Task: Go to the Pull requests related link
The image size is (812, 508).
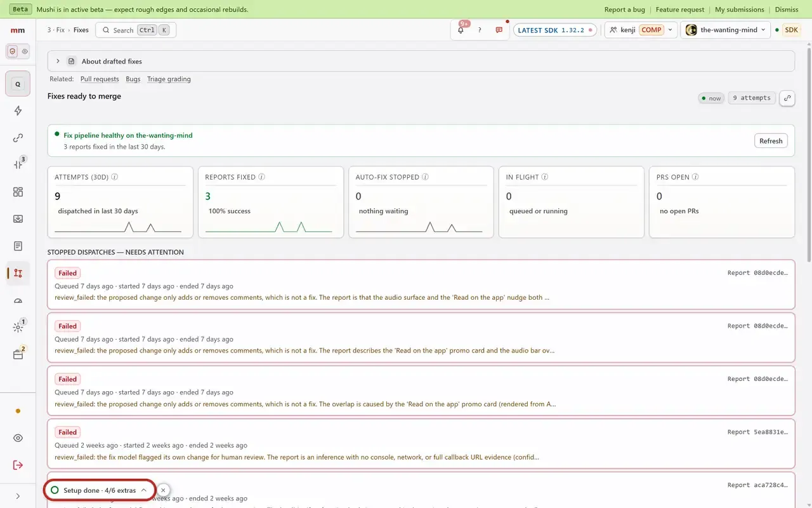Action: point(100,79)
